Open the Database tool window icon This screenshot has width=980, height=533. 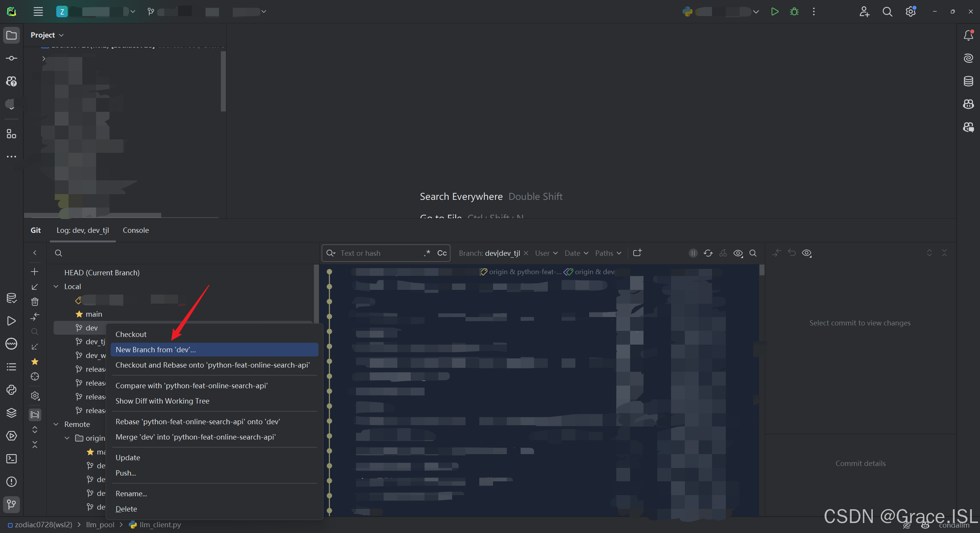point(968,81)
